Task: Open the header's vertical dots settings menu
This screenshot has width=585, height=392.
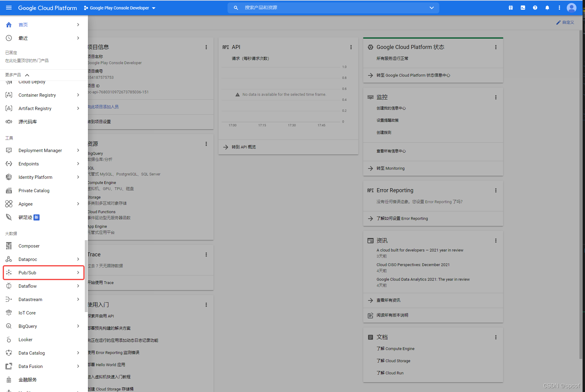Action: tap(559, 8)
